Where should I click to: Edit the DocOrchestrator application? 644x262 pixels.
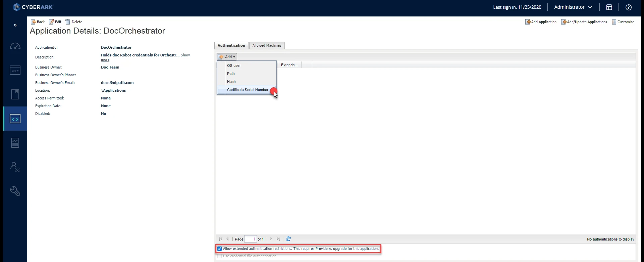click(x=55, y=22)
